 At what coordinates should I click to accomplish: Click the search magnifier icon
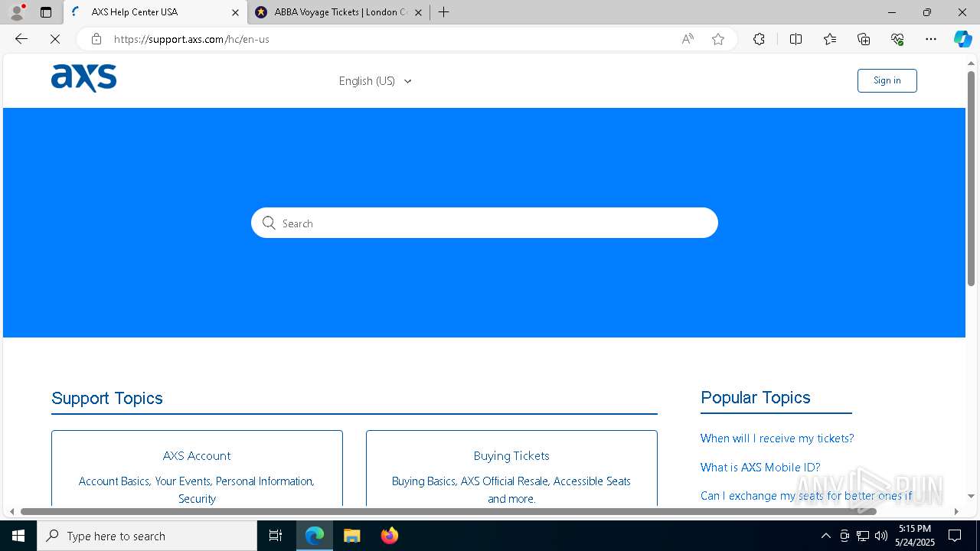point(269,223)
